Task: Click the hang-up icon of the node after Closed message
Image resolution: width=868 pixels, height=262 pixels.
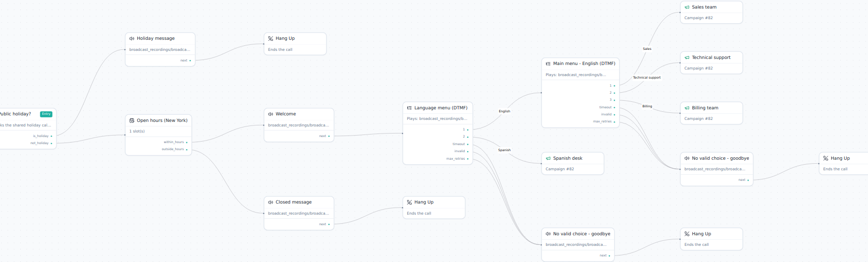Action: [409, 202]
